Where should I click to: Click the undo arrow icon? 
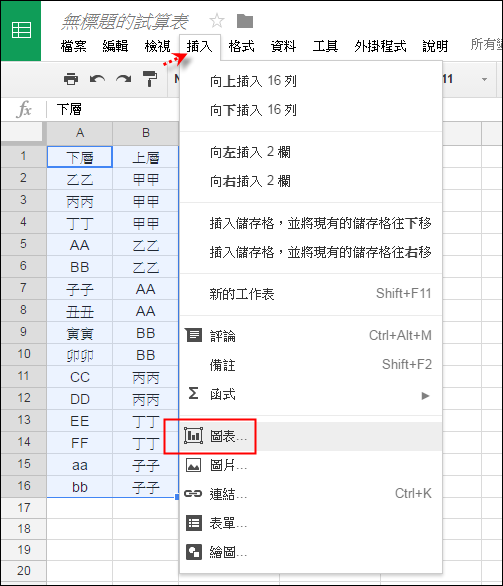(97, 79)
